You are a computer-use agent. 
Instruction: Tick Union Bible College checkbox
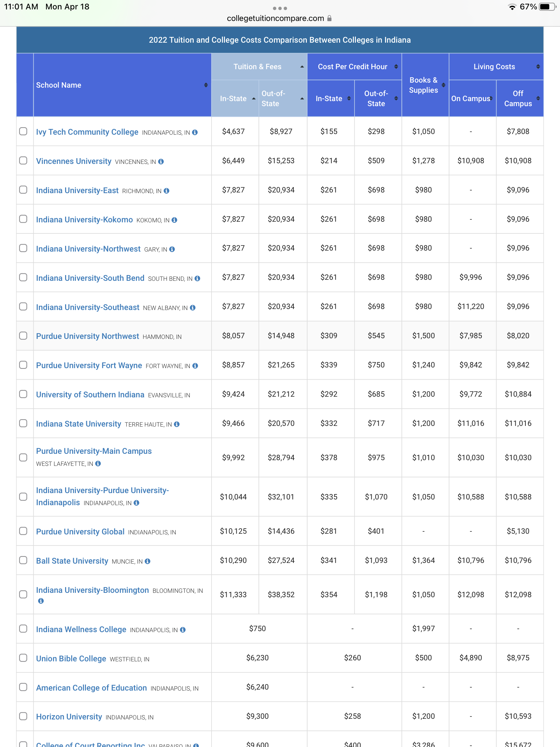click(23, 658)
